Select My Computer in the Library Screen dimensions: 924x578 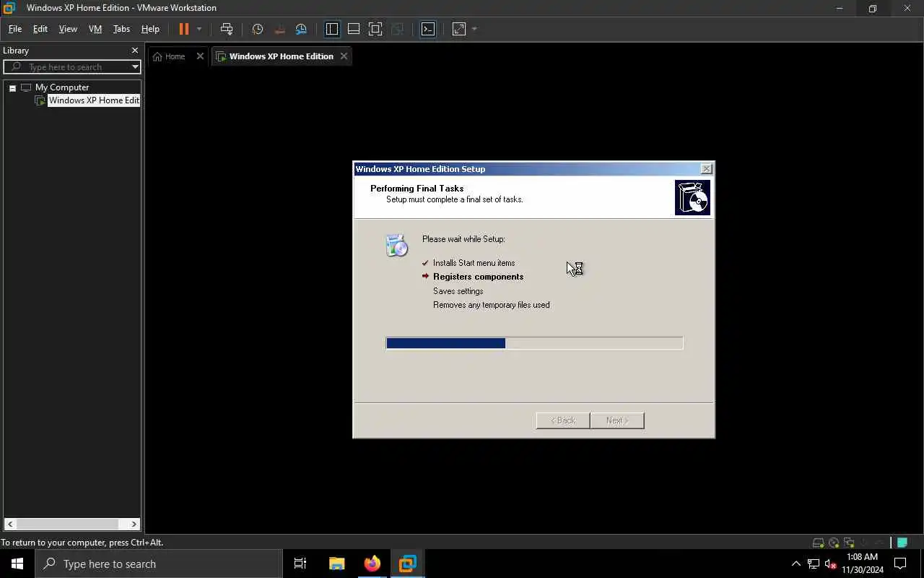(62, 87)
